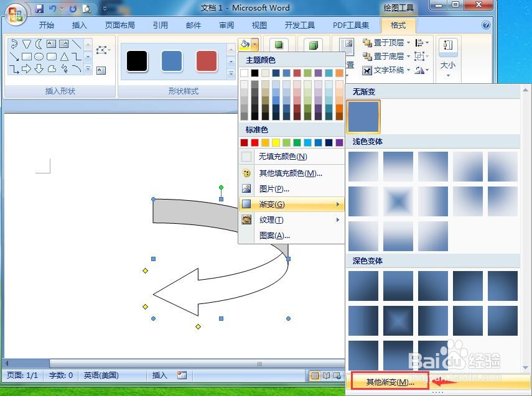Image resolution: width=532 pixels, height=396 pixels.
Task: Select first light variation gradient thumbnail
Action: click(363, 167)
